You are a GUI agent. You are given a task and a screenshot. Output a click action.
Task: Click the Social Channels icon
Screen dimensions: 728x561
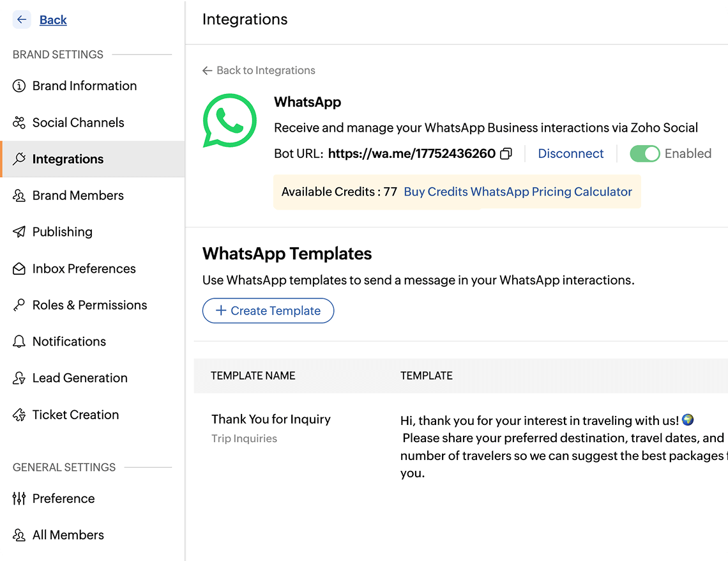19,123
